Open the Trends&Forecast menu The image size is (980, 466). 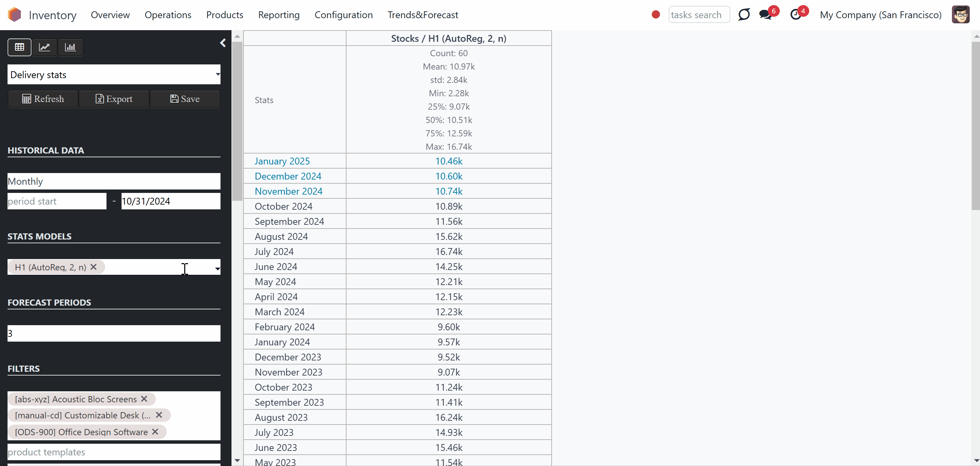pyautogui.click(x=423, y=15)
